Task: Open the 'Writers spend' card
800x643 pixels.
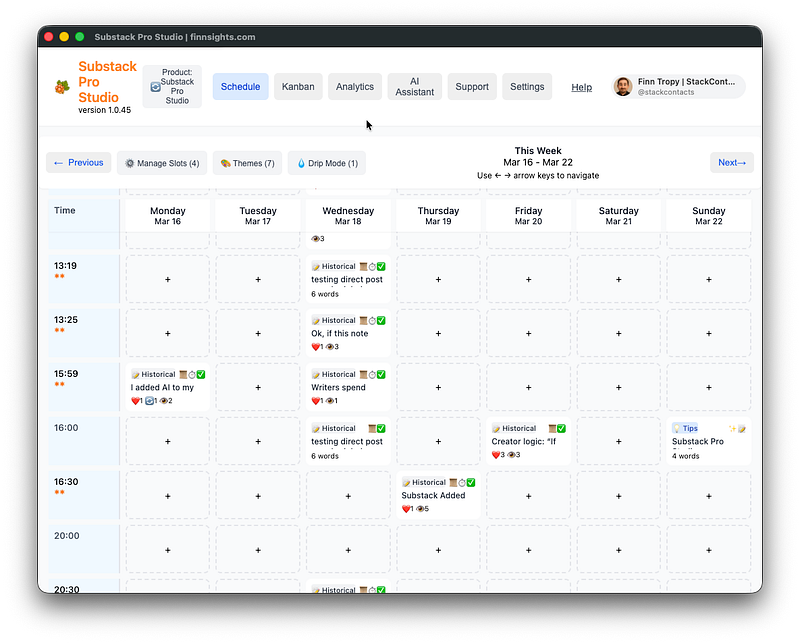Action: point(348,388)
